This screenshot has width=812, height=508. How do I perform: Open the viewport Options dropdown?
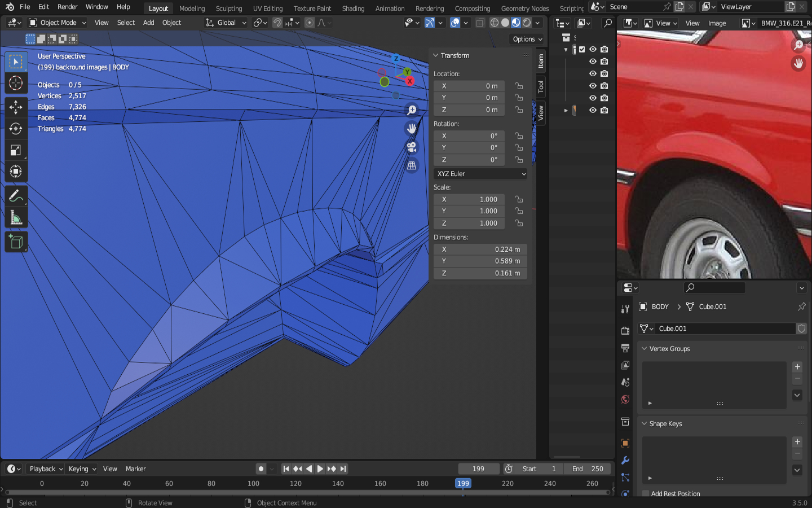click(527, 39)
